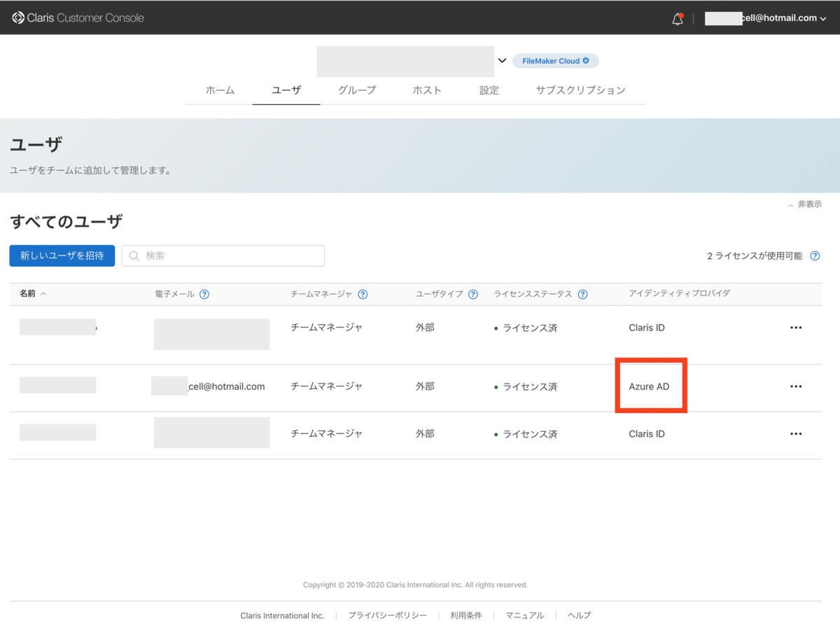Switch to the グループ tab
Screen dimensions: 840x632
coord(357,90)
